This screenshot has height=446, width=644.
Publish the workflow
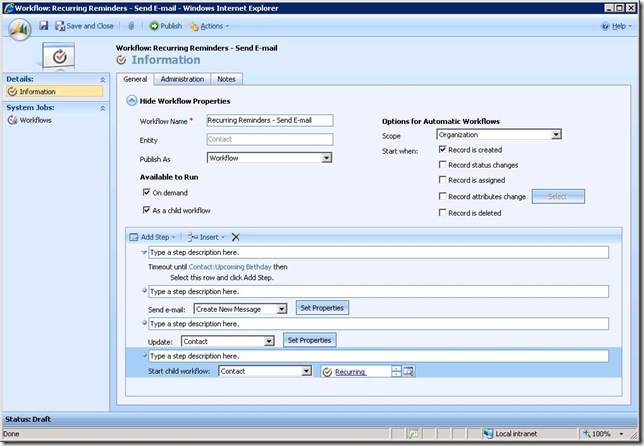tap(165, 26)
